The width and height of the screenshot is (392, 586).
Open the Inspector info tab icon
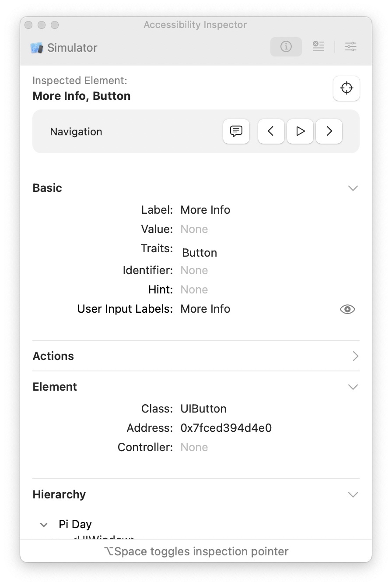tap(286, 46)
